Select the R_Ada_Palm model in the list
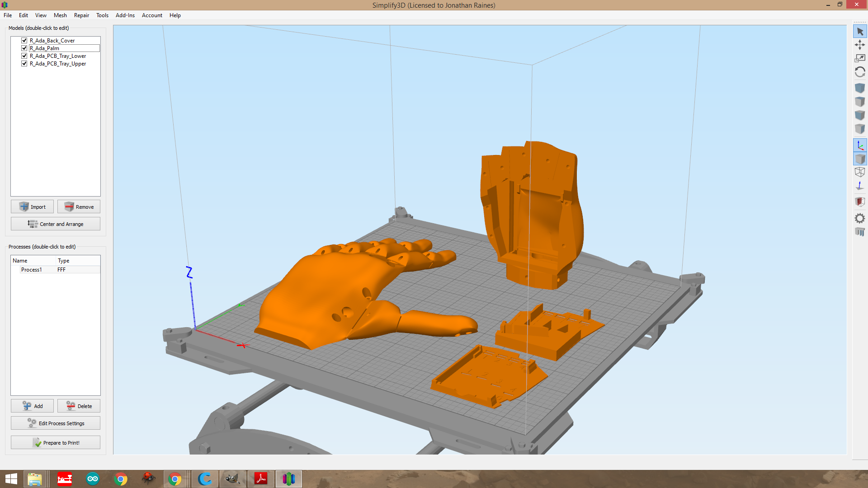This screenshot has width=868, height=488. 44,48
